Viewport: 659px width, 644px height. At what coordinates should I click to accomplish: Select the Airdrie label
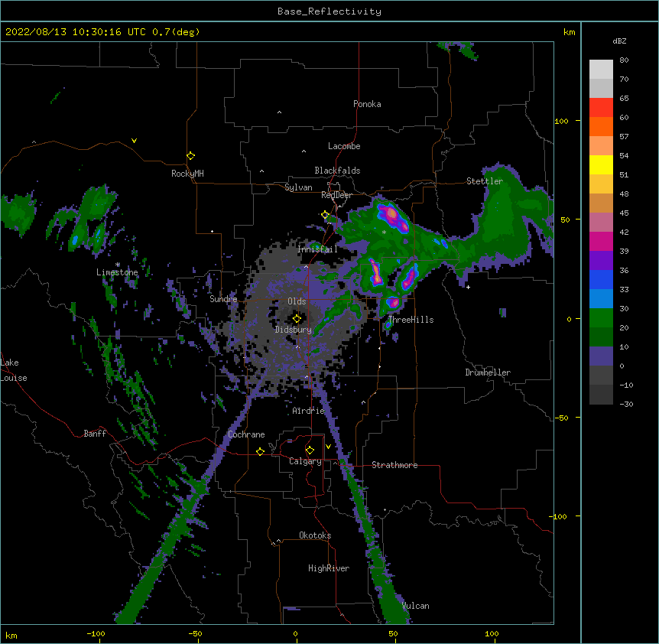(309, 411)
